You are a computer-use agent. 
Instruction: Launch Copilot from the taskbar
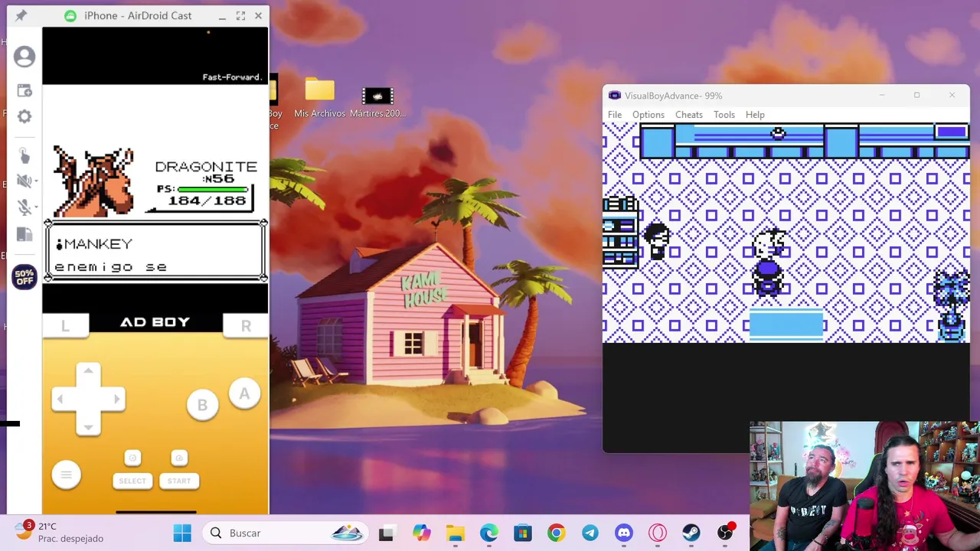[421, 533]
